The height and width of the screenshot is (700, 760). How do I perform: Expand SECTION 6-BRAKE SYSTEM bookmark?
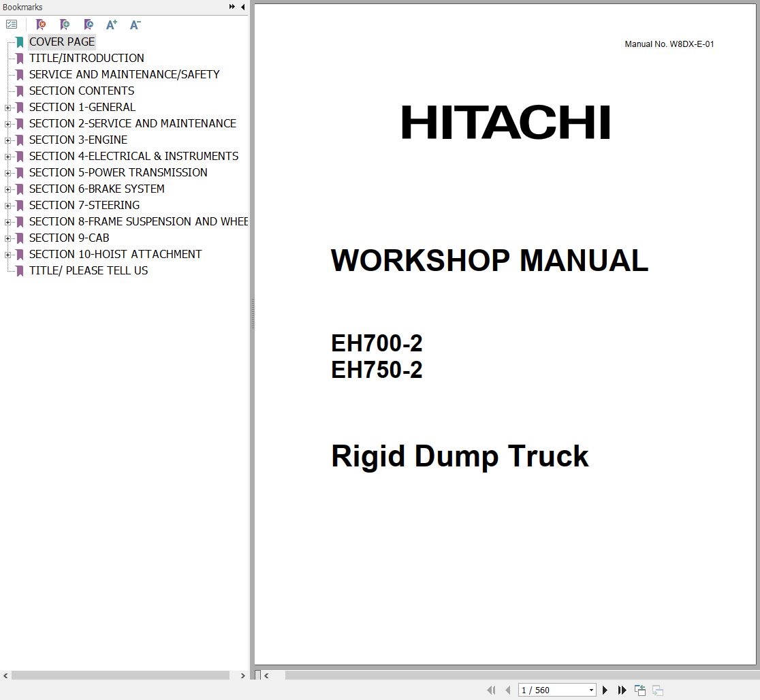tap(7, 189)
